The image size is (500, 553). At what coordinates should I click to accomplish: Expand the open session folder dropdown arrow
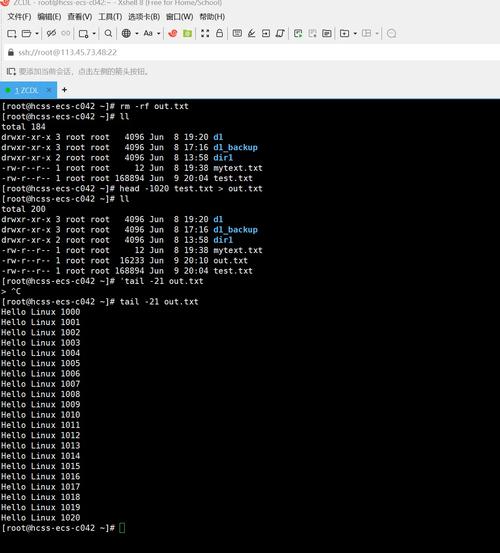[37, 34]
